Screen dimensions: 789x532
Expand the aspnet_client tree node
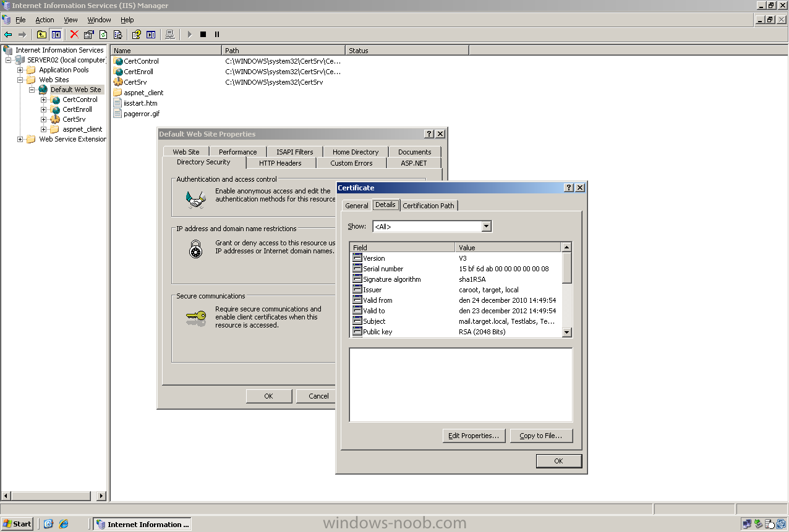(44, 129)
